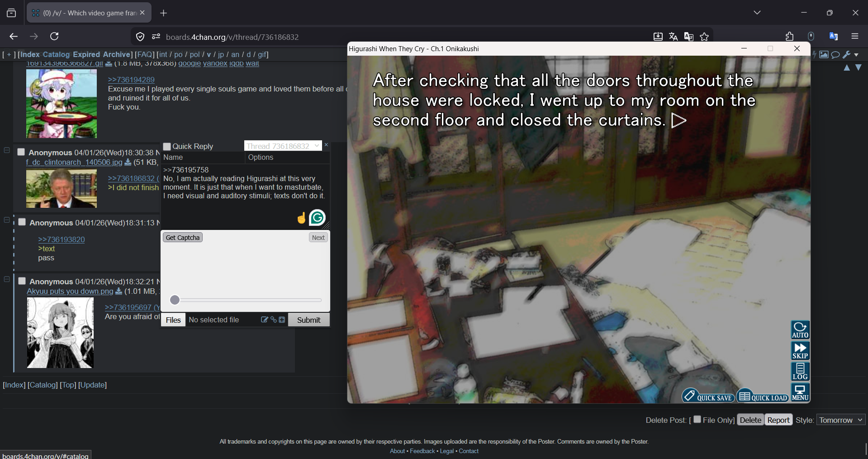
Task: Open the 4chan X image gallery icon
Action: (824, 55)
